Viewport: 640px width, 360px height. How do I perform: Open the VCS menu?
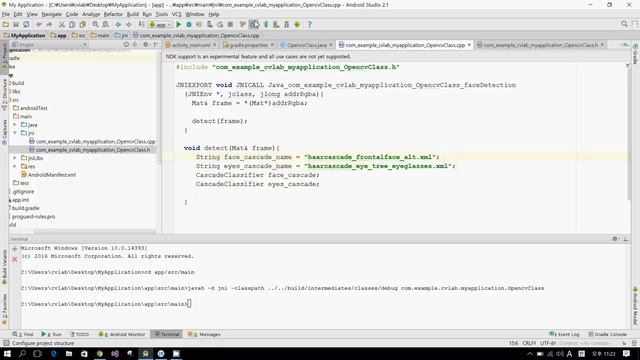(x=176, y=14)
